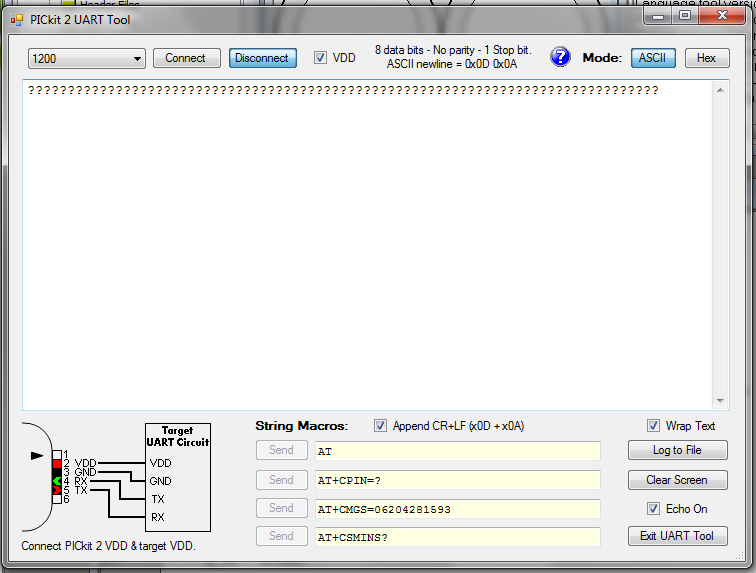756x573 pixels.
Task: Open the blue question mark help icon
Action: [x=560, y=57]
